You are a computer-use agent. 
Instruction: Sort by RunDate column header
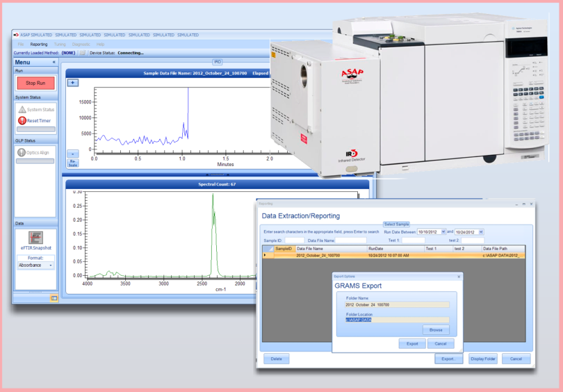tap(395, 248)
